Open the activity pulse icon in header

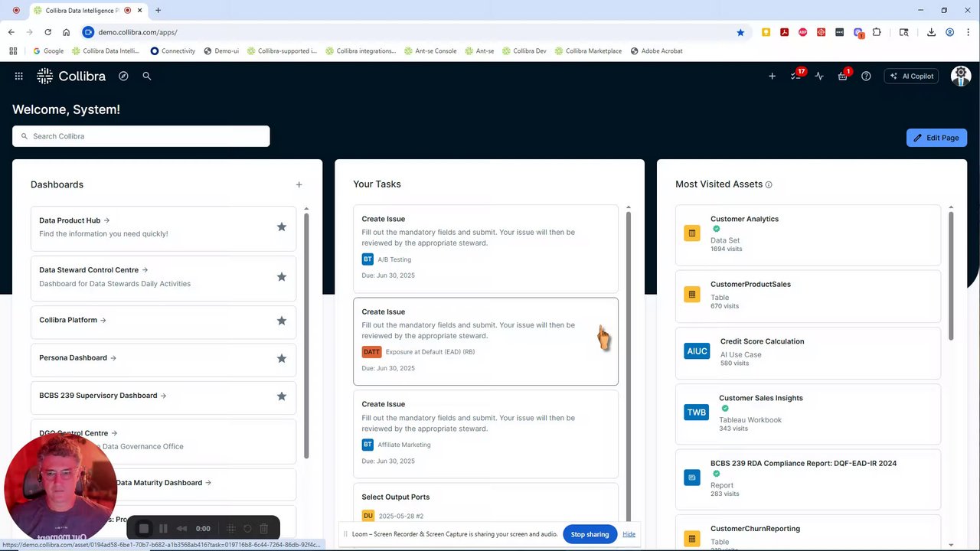point(819,76)
